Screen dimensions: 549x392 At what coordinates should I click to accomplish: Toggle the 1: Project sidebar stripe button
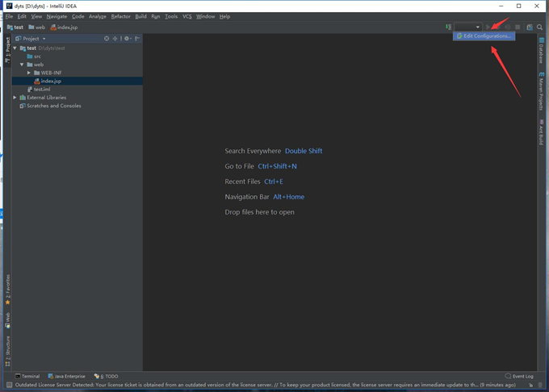(x=8, y=50)
